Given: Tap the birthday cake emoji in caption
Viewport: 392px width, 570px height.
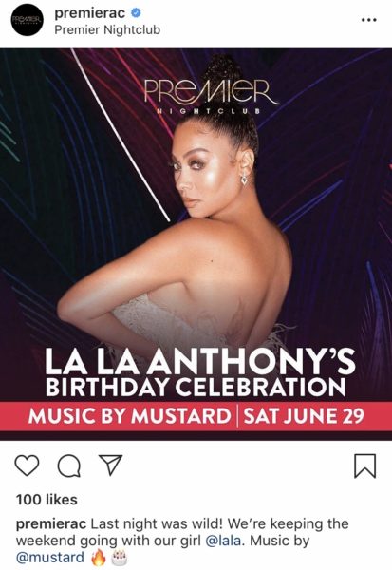Looking at the screenshot, I should click(120, 558).
